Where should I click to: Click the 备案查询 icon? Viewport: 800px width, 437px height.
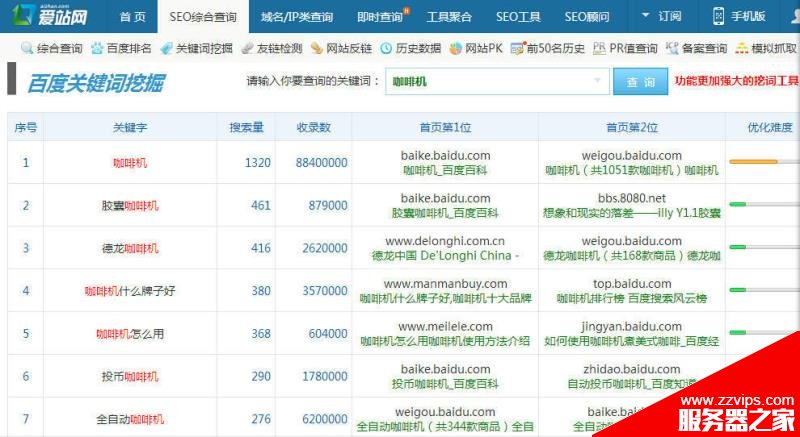coord(672,48)
